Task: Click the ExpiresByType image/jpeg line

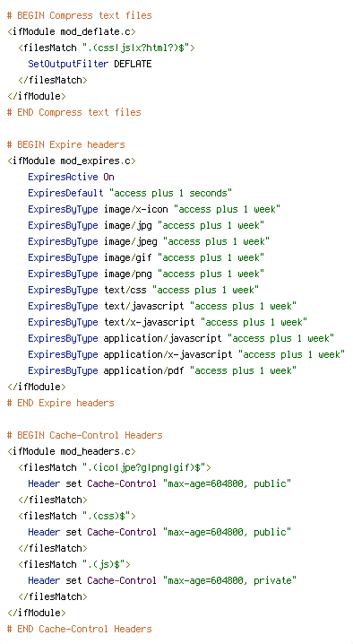Action: (x=149, y=241)
